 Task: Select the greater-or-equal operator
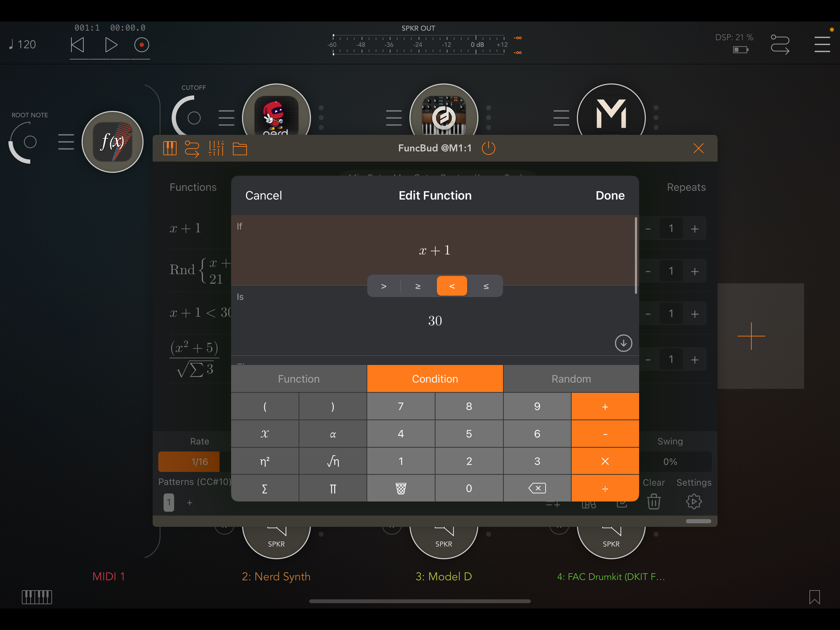coord(418,286)
